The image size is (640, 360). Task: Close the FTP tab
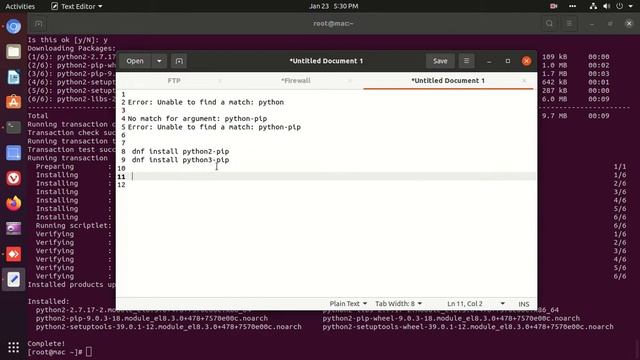[220, 81]
